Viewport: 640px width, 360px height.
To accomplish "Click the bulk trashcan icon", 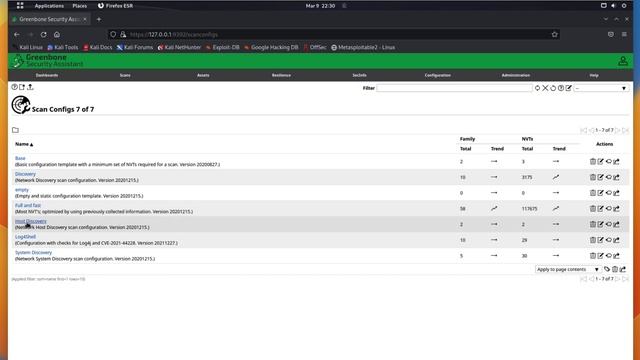I will 615,269.
